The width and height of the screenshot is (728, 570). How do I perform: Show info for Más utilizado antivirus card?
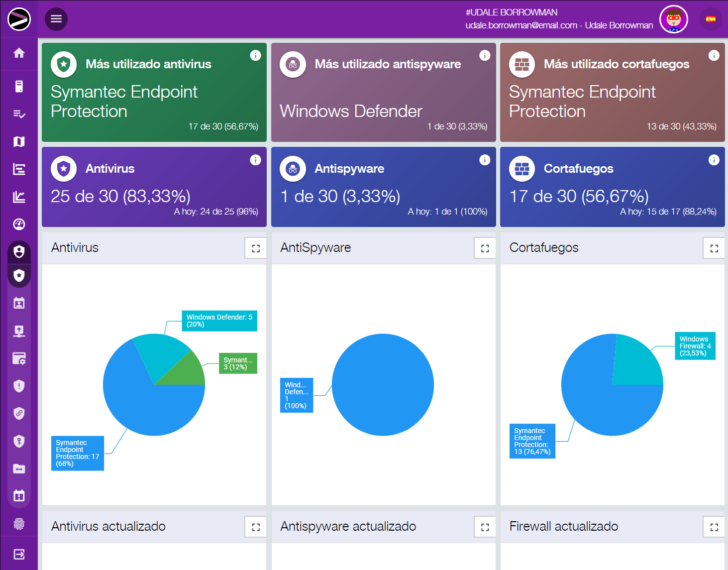pos(255,55)
